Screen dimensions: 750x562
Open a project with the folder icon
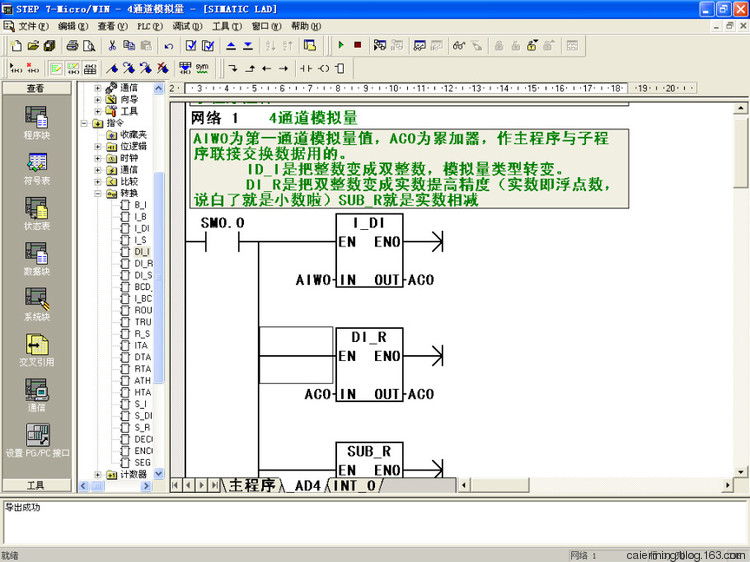(33, 45)
